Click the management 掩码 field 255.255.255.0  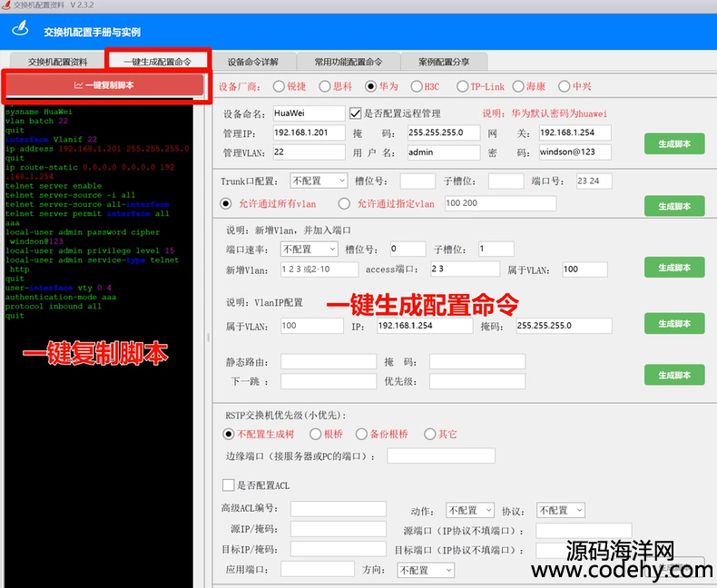coord(444,132)
